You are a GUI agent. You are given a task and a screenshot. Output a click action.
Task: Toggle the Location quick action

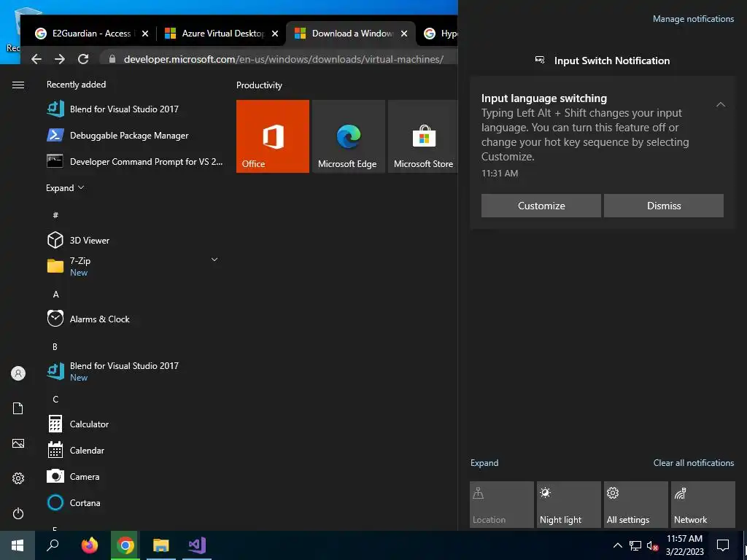(x=502, y=505)
